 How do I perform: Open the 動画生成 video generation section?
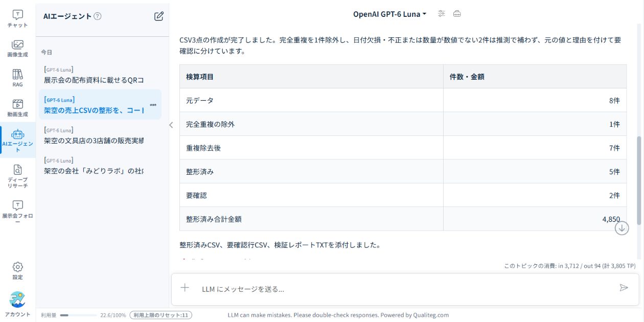[x=17, y=108]
